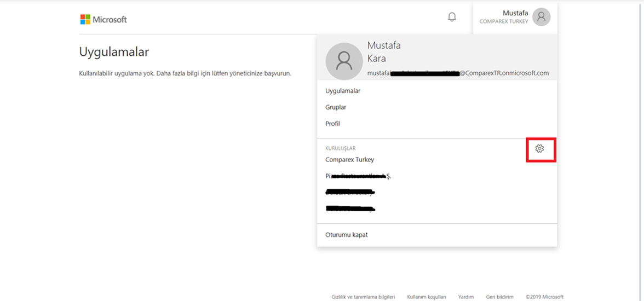Click the Microsoft logo in the header
The width and height of the screenshot is (644, 301).
click(104, 19)
